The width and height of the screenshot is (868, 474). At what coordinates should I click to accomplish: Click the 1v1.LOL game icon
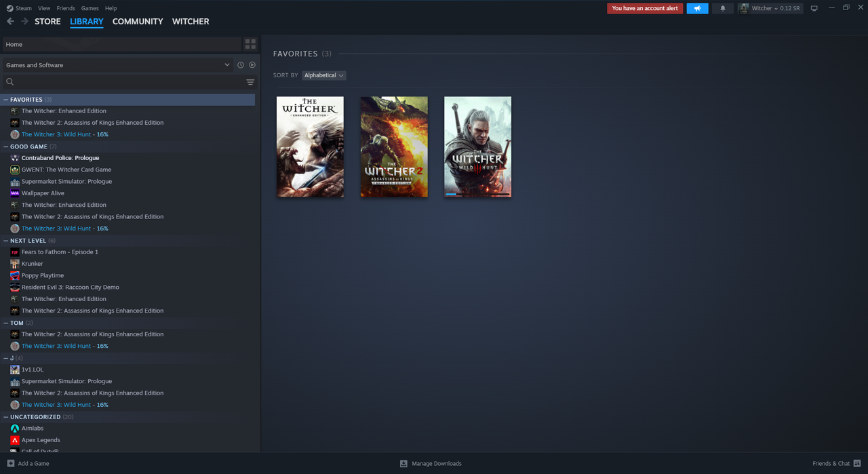(x=15, y=370)
